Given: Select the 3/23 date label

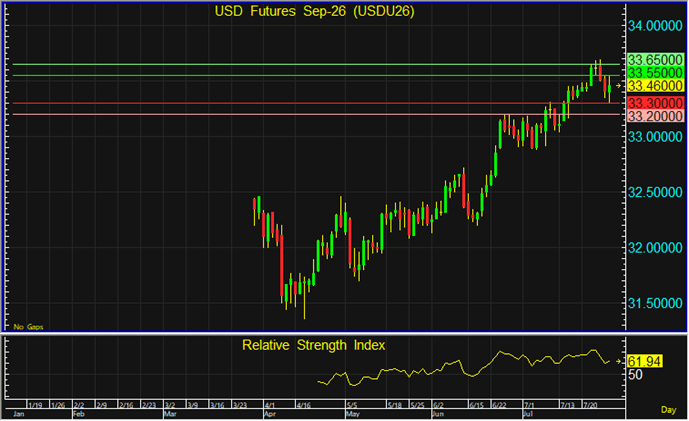Looking at the screenshot, I should (239, 405).
